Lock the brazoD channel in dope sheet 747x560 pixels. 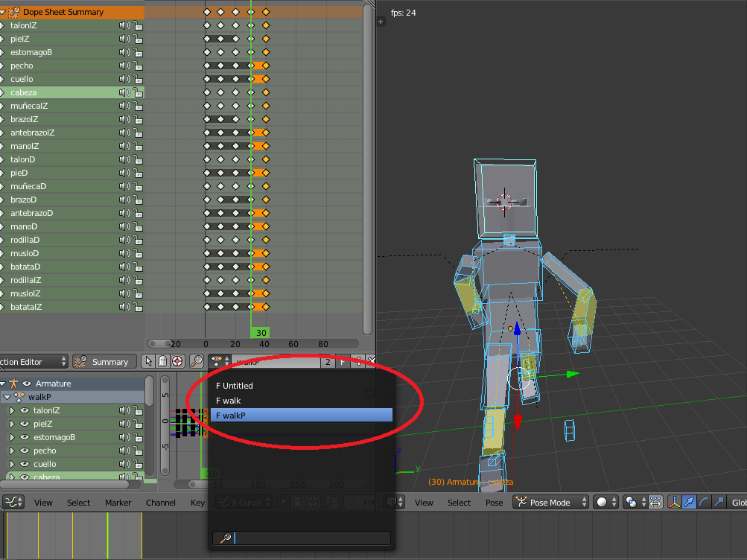pyautogui.click(x=139, y=200)
